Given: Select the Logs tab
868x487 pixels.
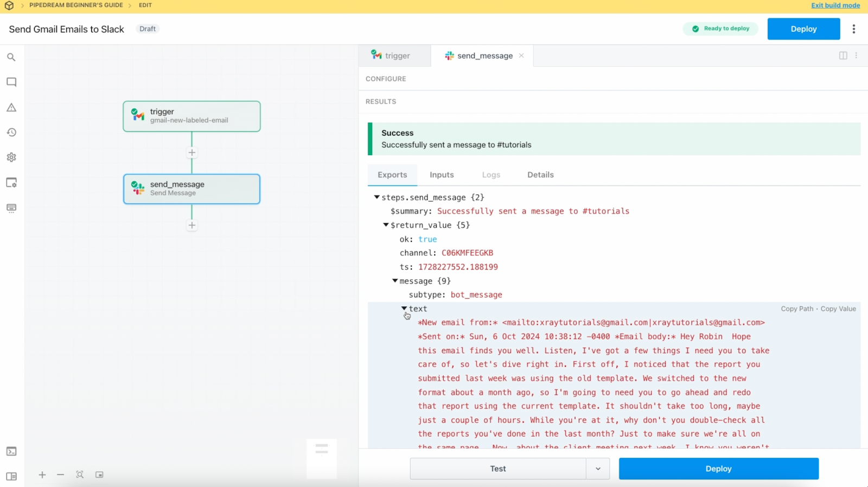Looking at the screenshot, I should [491, 175].
